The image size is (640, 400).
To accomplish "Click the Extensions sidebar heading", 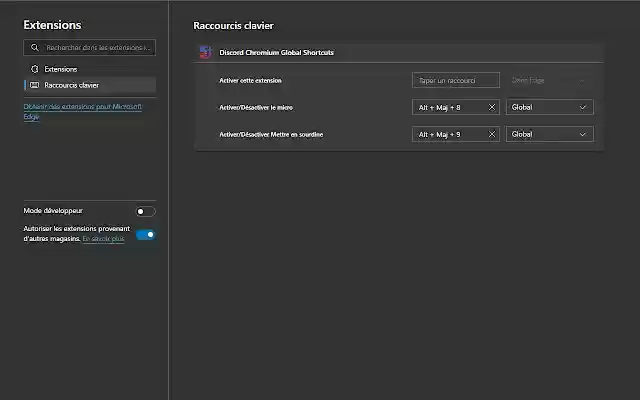I will tap(52, 25).
